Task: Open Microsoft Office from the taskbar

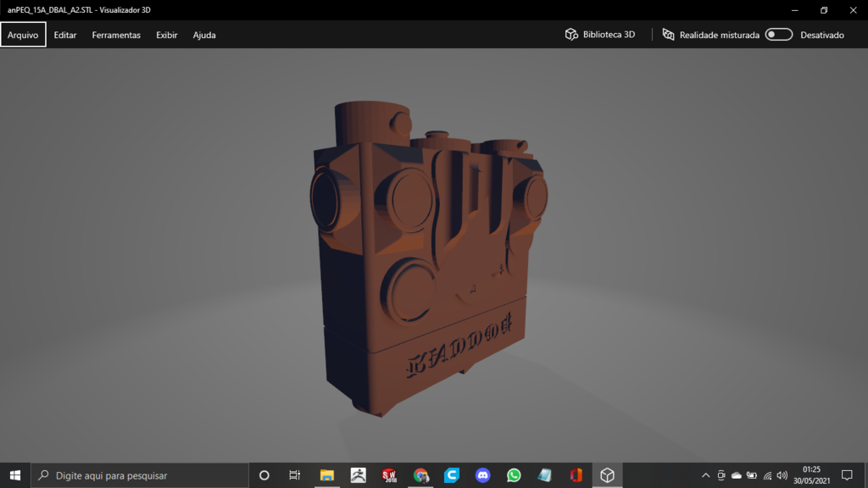Action: click(576, 475)
